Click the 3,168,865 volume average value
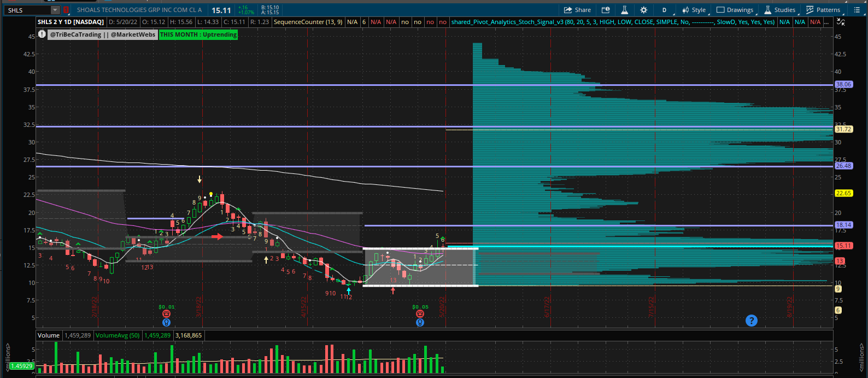This screenshot has height=378, width=868. tap(188, 335)
